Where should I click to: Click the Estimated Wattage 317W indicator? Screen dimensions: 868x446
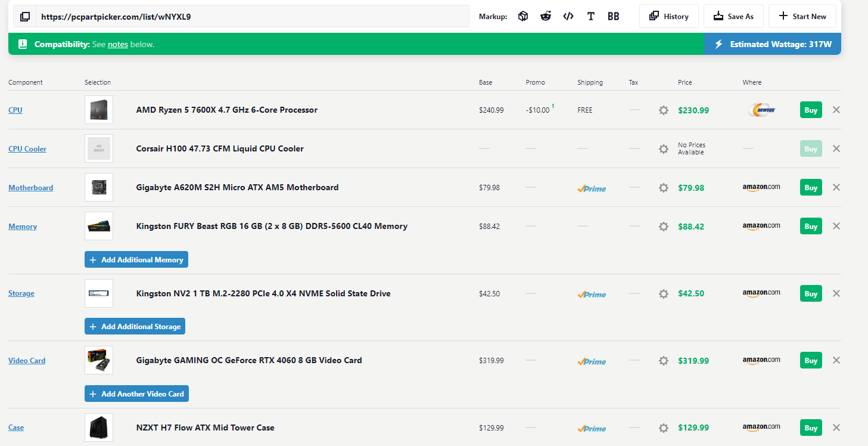pos(773,44)
